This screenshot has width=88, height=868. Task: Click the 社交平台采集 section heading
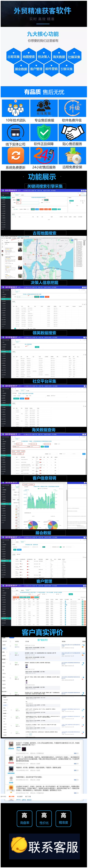click(44, 381)
